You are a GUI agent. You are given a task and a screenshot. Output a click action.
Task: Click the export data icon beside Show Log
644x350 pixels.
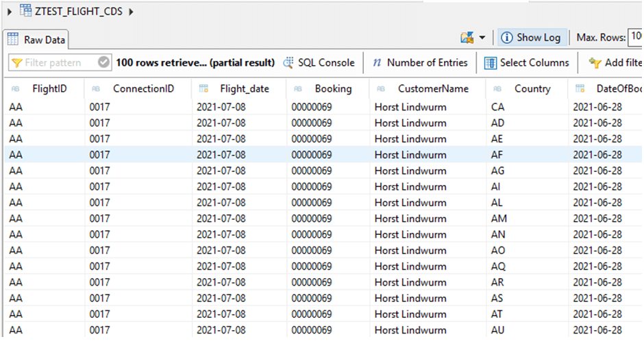coord(467,38)
